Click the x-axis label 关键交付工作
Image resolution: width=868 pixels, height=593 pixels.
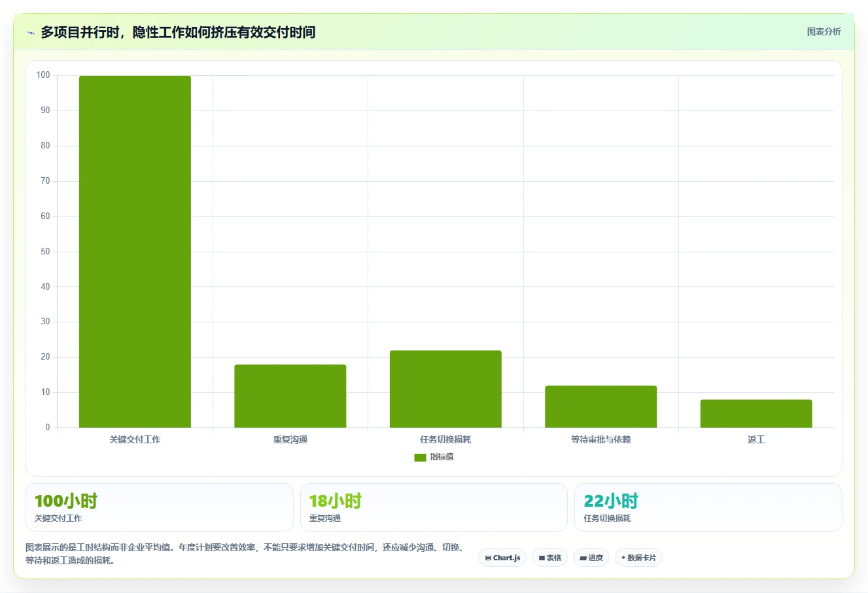(135, 439)
